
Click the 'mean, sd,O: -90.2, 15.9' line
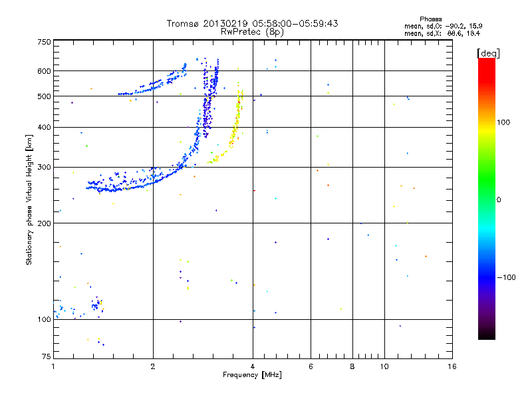443,26
